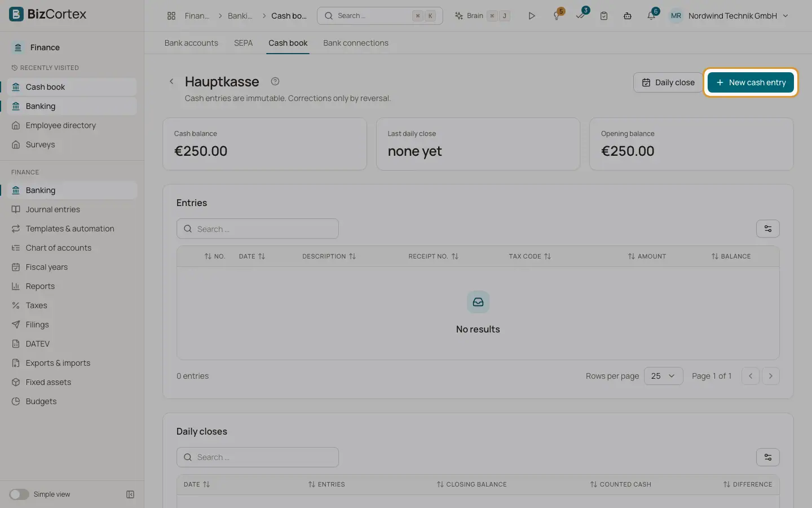Open the apps grid icon in breadcrumb
The width and height of the screenshot is (812, 508).
pyautogui.click(x=171, y=16)
